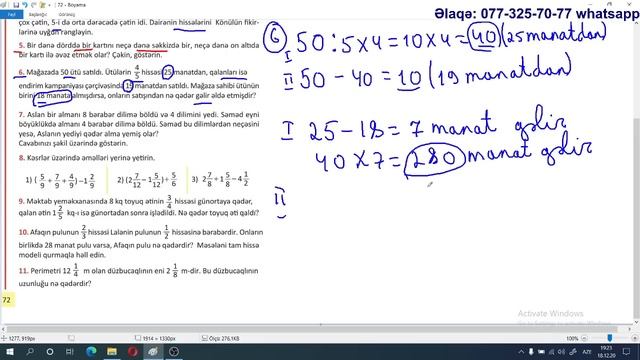Click the Undo arrow in title bar
The width and height of the screenshot is (640, 360).
coord(25,5)
